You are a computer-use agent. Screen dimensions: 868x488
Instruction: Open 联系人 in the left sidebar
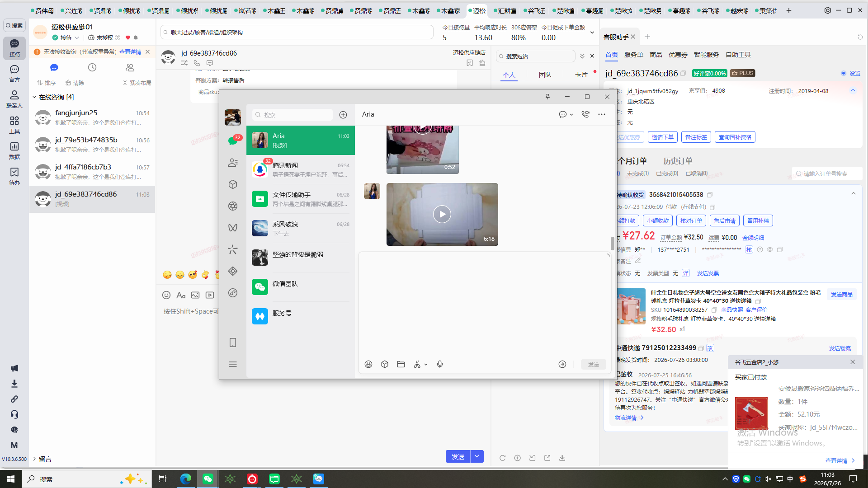14,99
